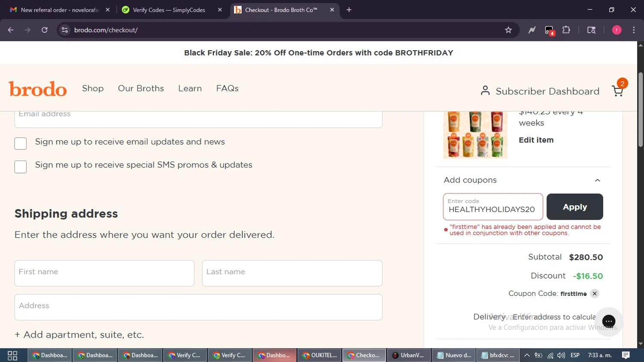Viewport: 644px width, 362px height.
Task: Open Checko... taskbar window
Action: click(364, 355)
